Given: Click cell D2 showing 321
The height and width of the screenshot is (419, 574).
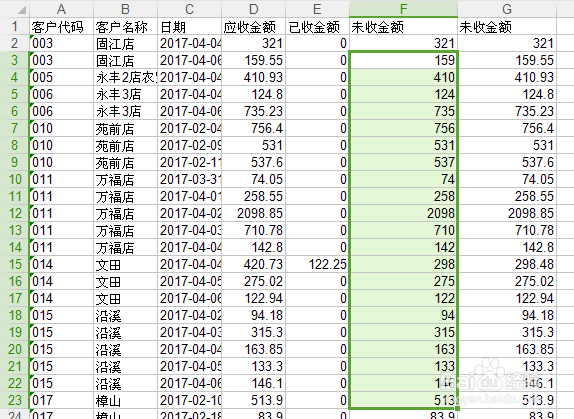Looking at the screenshot, I should [253, 43].
